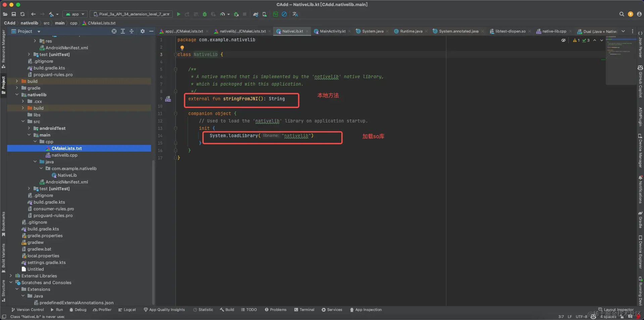Switch to the Runtime.java tab

coord(411,31)
